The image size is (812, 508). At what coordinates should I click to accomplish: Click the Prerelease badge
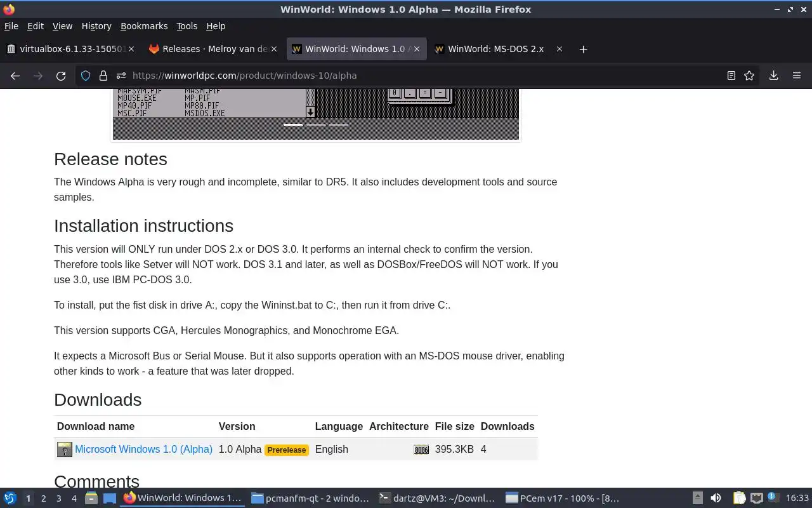tap(287, 450)
